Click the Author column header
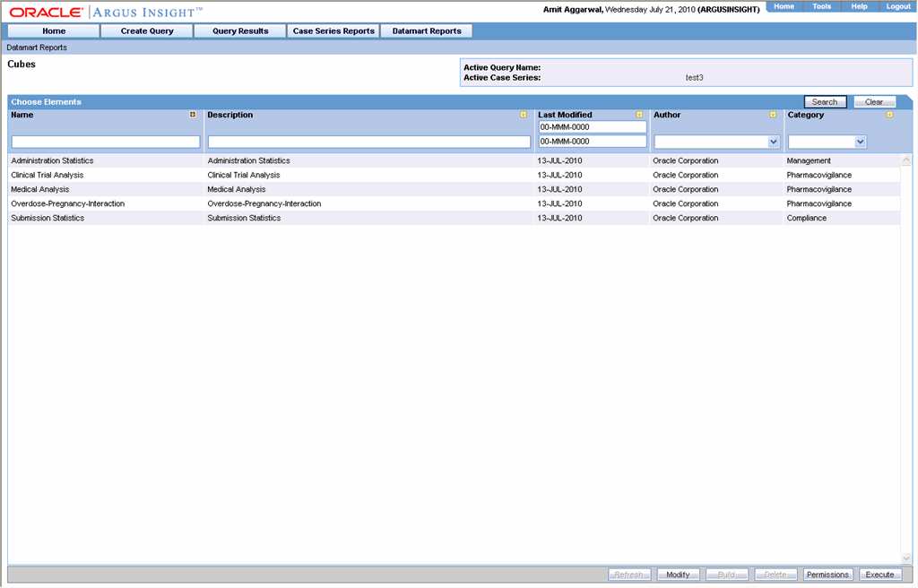Viewport: 918px width, 588px height. (667, 115)
